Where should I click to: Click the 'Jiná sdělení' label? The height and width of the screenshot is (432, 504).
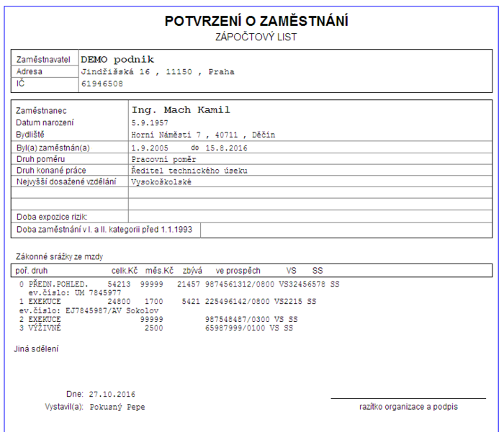pyautogui.click(x=36, y=348)
